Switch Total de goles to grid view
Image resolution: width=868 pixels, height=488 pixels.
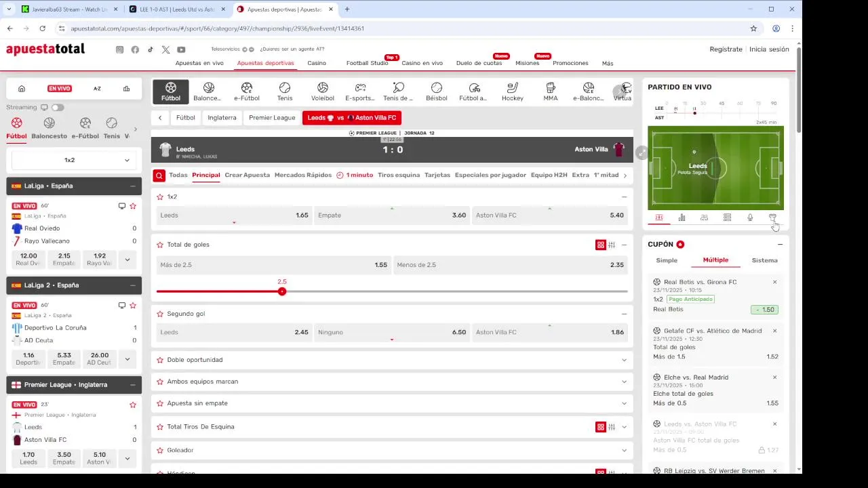600,245
